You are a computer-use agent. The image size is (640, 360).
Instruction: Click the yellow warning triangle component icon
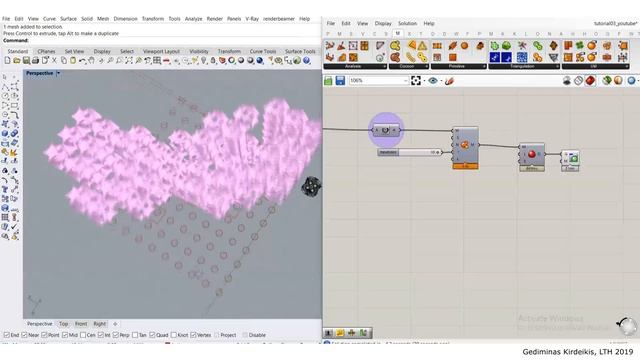(422, 46)
